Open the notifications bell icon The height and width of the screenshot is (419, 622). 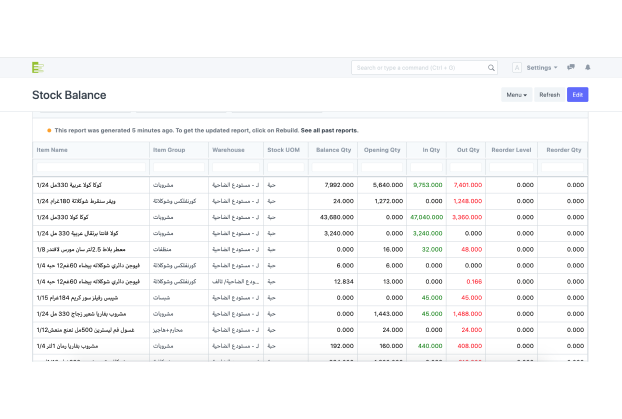pos(587,67)
